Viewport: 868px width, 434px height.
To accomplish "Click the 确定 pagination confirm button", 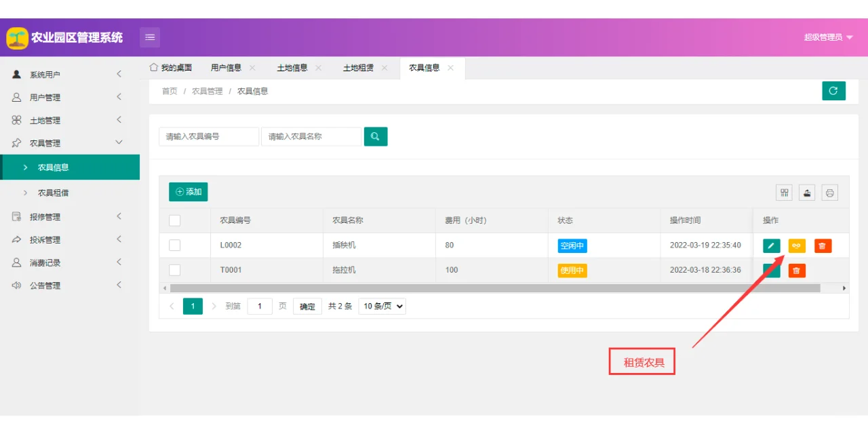I will 307,307.
